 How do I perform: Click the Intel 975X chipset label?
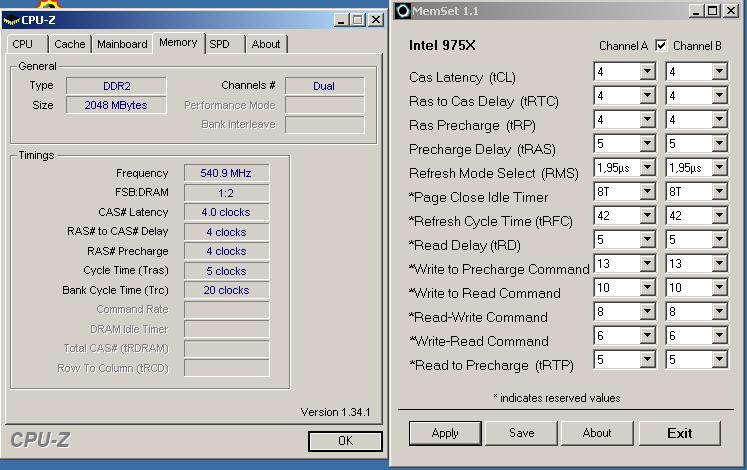442,46
